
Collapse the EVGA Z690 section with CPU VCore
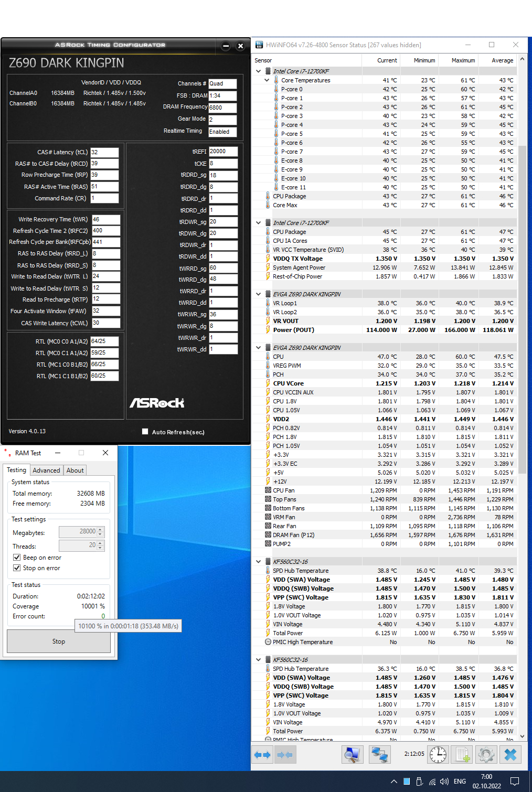[x=258, y=348]
